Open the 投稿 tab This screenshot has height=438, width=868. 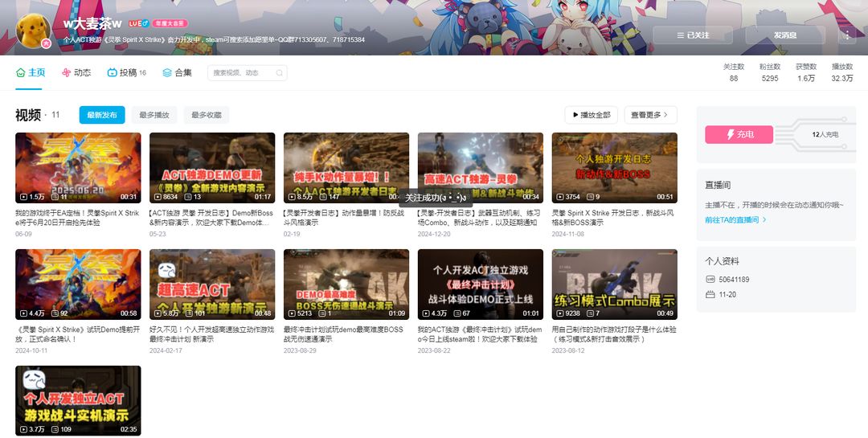(x=127, y=72)
